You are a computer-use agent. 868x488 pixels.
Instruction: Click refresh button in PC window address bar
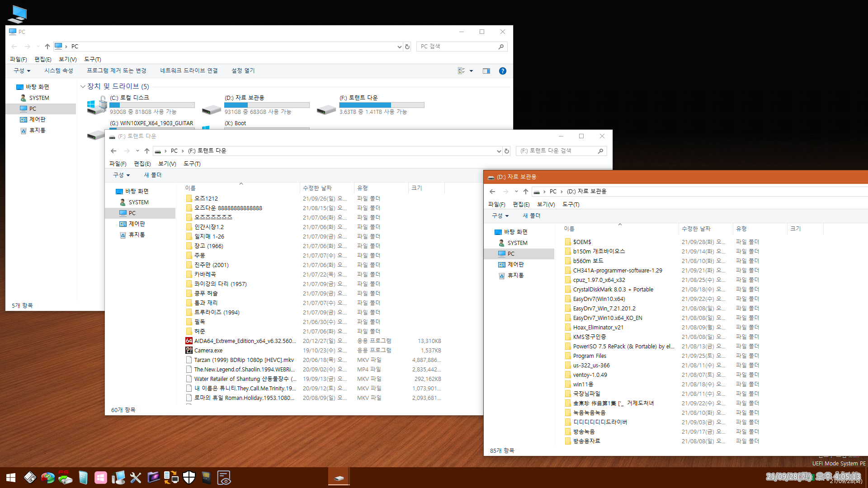click(407, 47)
